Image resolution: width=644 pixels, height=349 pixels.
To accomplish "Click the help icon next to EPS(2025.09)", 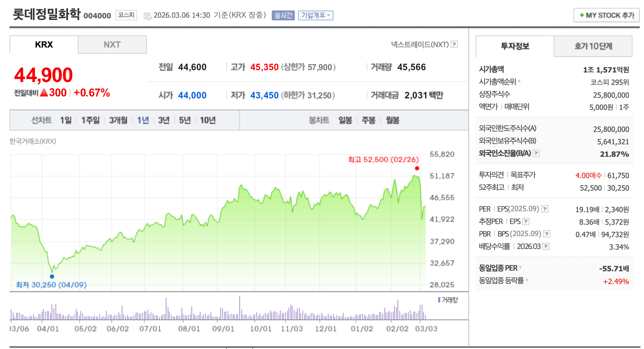I will point(545,209).
